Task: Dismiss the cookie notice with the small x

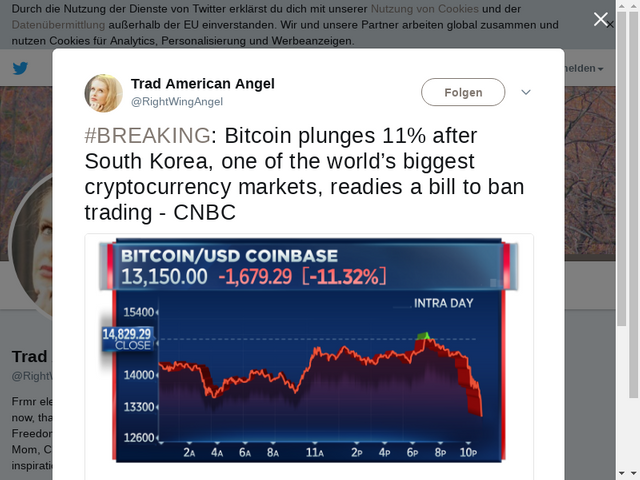Action: point(611,24)
